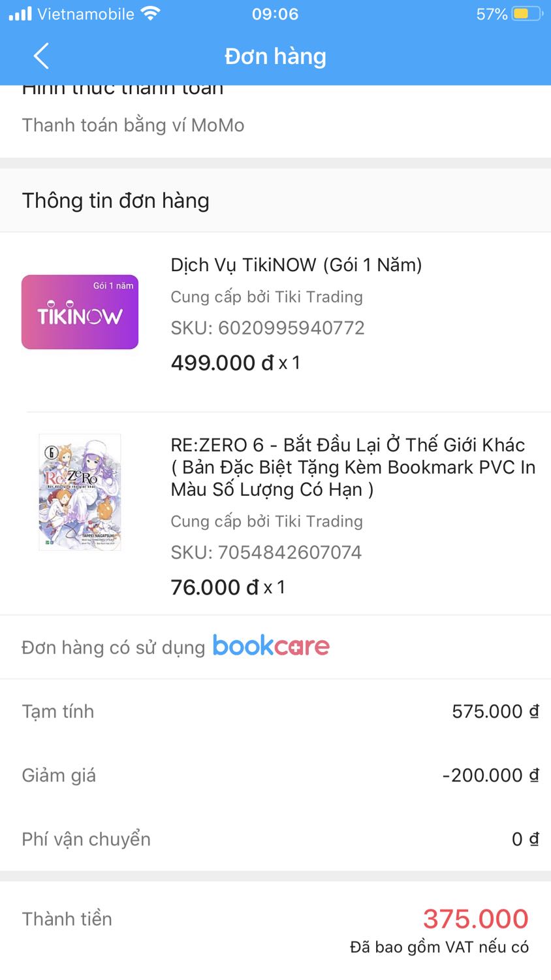Tap the status bar clock 09:06
The image size is (551, 980).
pyautogui.click(x=275, y=14)
